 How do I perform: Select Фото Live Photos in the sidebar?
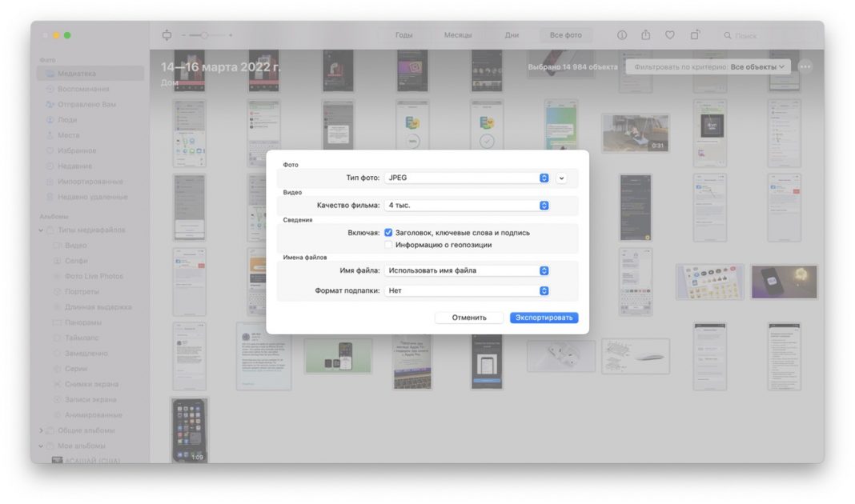90,276
